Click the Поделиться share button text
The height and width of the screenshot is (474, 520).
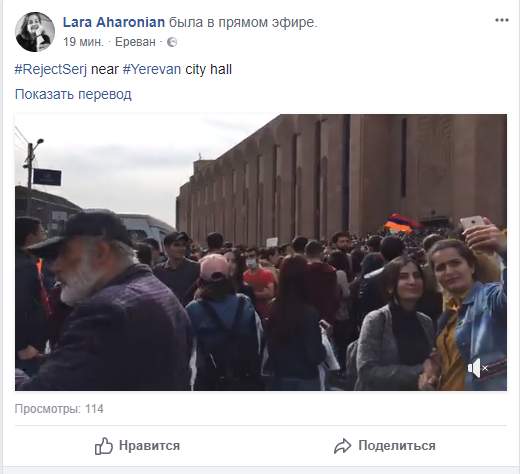[x=397, y=445]
